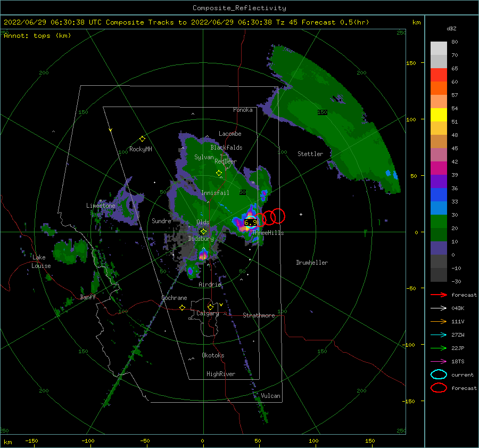
Task: Click the orange 57-60 dBZ swatch
Action: tap(439, 88)
